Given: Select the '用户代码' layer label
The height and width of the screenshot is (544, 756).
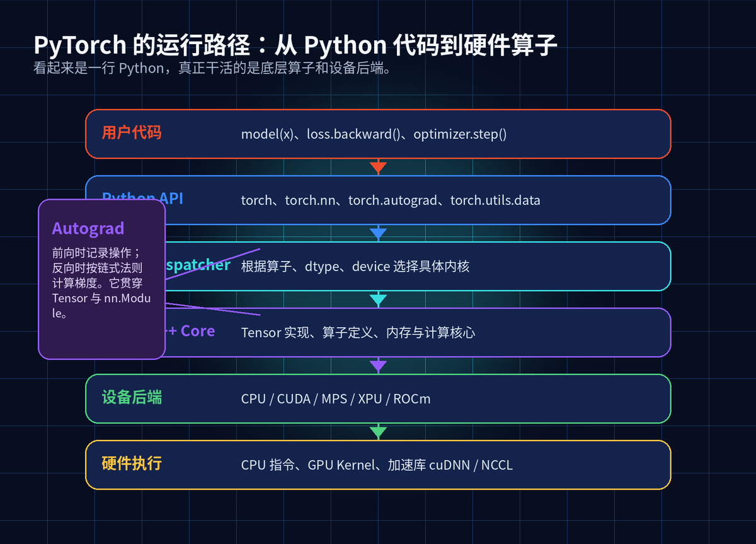Looking at the screenshot, I should [x=132, y=132].
